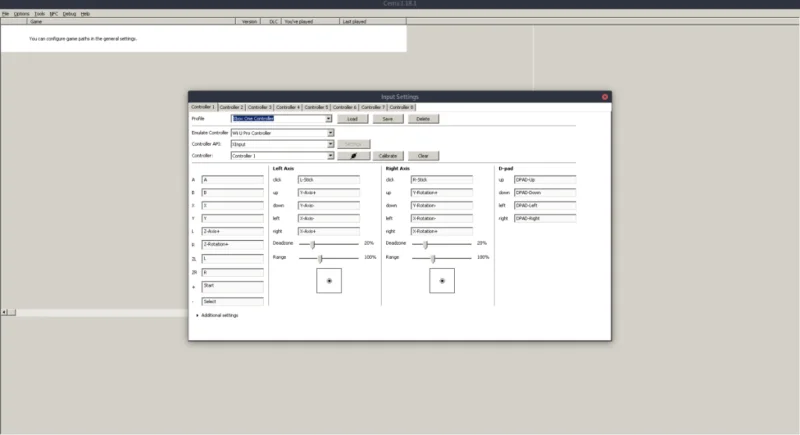Viewport: 800px width, 435px height.
Task: Switch to the Controller 4 tab
Action: point(288,107)
